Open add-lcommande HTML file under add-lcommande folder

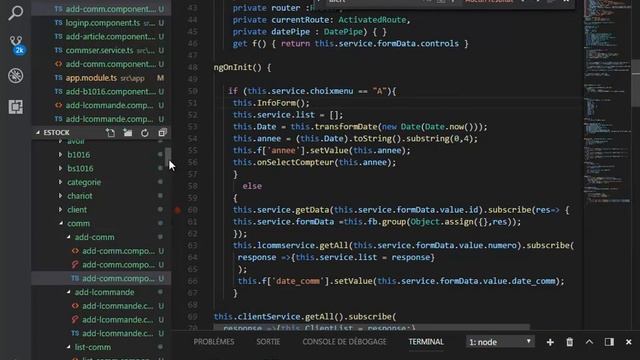pyautogui.click(x=101, y=306)
